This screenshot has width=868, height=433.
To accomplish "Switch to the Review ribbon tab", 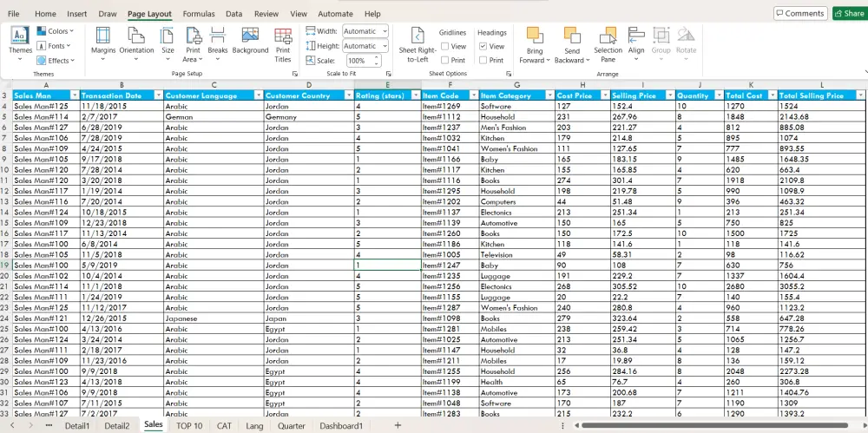I will (266, 14).
